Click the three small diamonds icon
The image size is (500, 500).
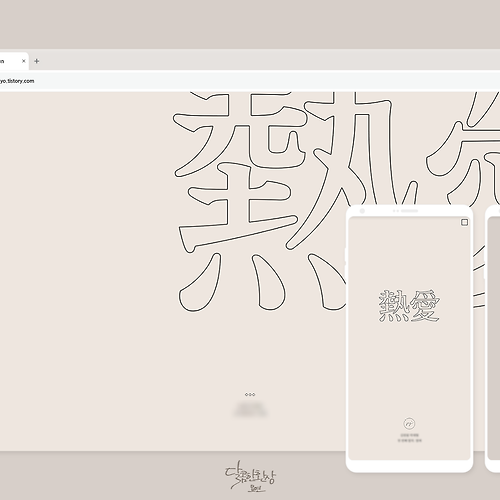pyautogui.click(x=250, y=394)
